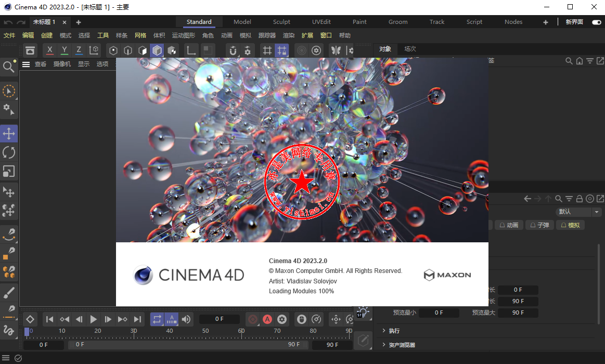Viewport: 605px width, 364px height.
Task: Add new document tab plus icon
Action: click(x=79, y=22)
